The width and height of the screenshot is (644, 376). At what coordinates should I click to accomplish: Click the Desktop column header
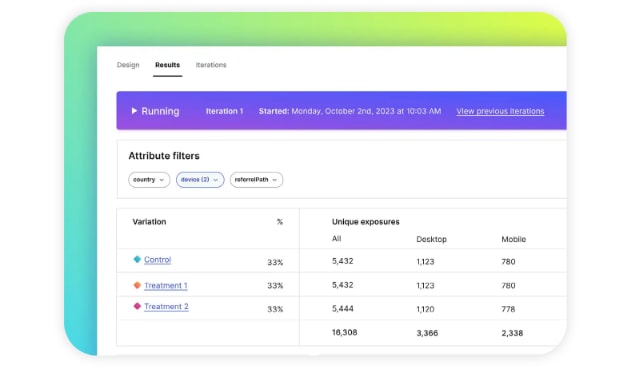pos(431,239)
